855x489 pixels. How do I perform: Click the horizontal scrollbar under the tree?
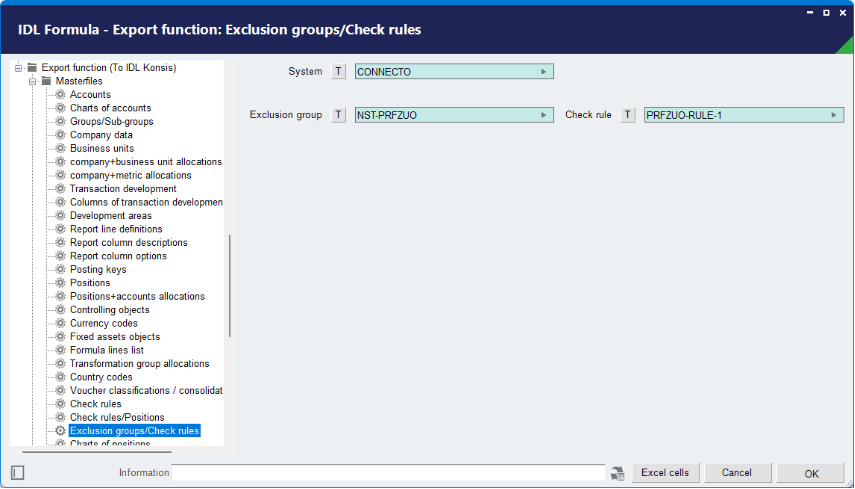point(97,452)
